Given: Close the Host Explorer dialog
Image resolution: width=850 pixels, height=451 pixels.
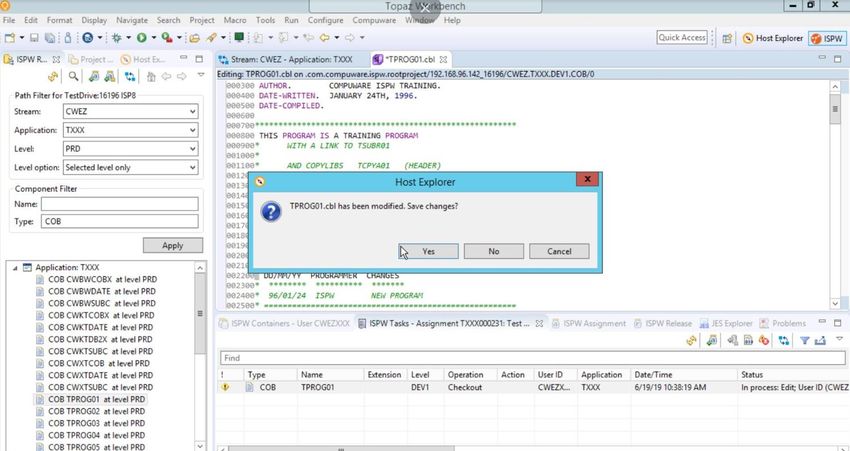Looking at the screenshot, I should click(587, 179).
